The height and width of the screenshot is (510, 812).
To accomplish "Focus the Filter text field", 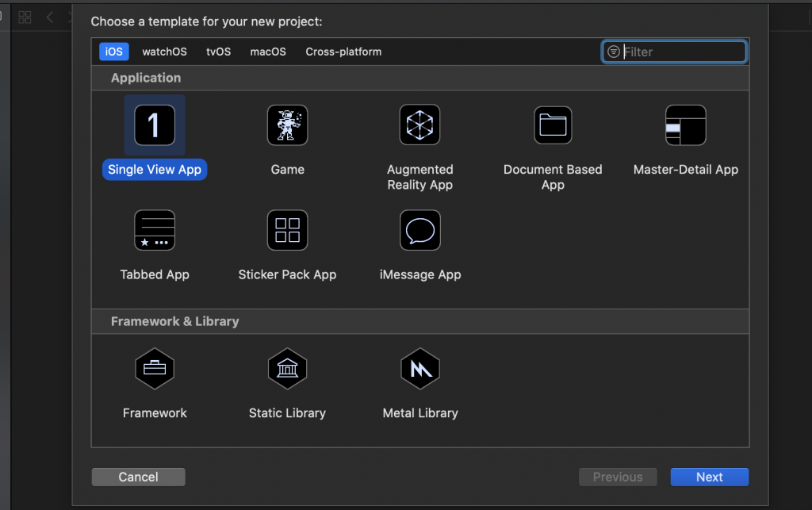I will [674, 52].
